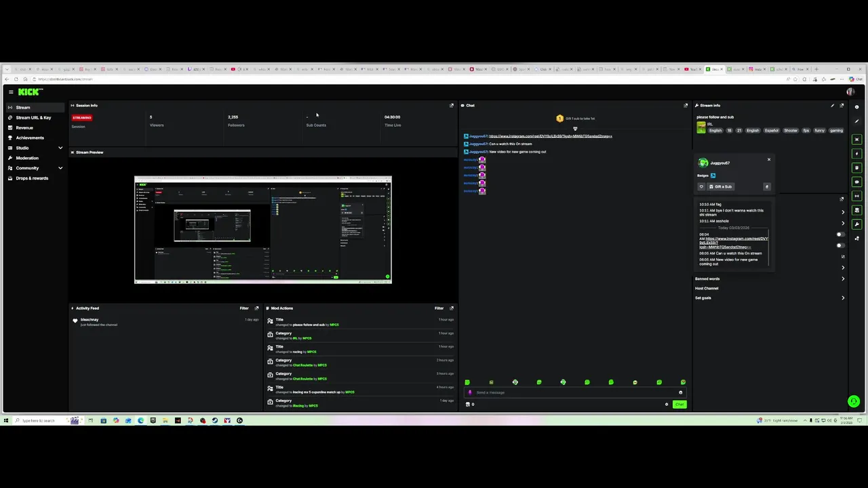Send the message with the Chat button
Viewport: 868px width, 488px height.
click(x=679, y=405)
